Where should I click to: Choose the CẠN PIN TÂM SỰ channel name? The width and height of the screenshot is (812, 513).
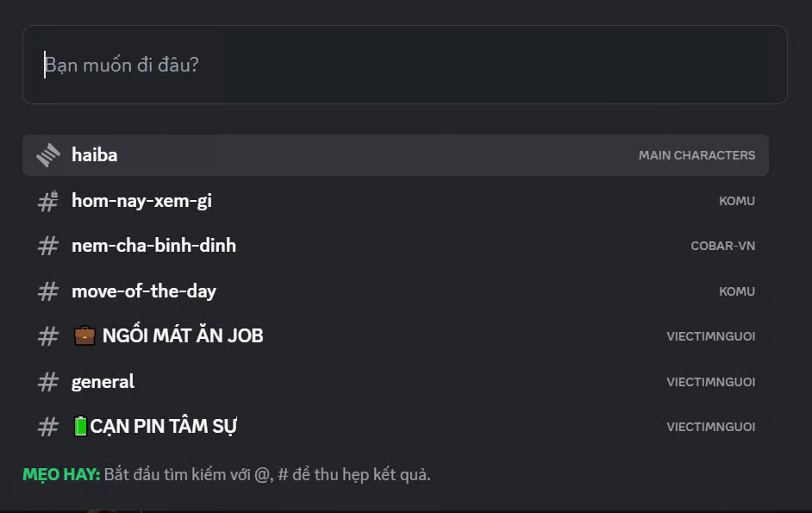click(x=164, y=427)
